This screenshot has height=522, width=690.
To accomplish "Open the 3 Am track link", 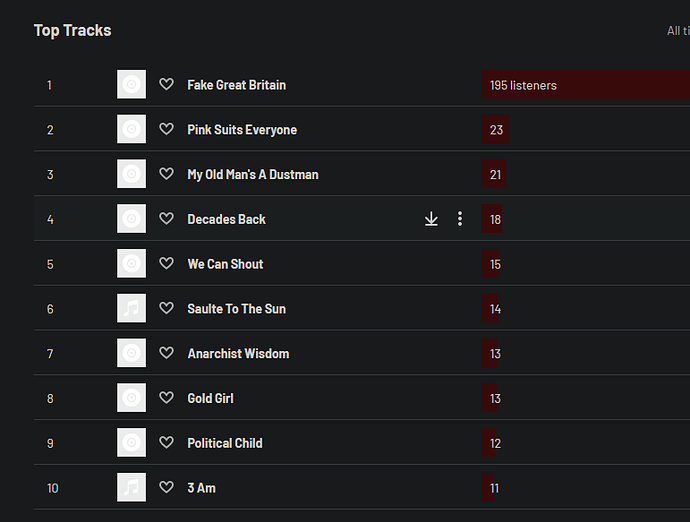I will pyautogui.click(x=201, y=488).
